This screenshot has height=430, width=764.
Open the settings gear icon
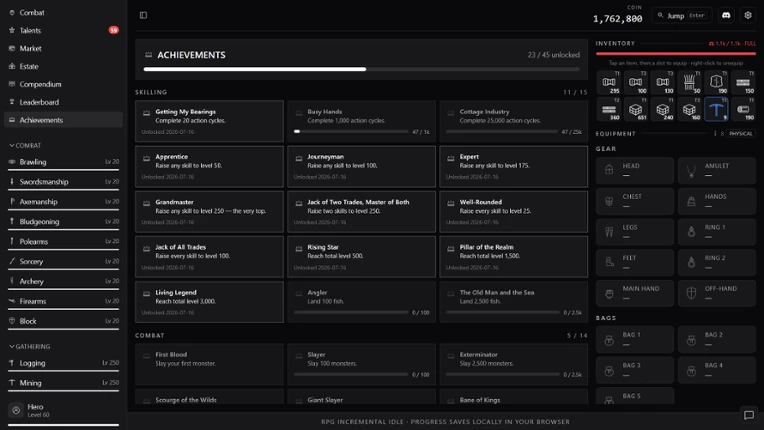click(748, 15)
